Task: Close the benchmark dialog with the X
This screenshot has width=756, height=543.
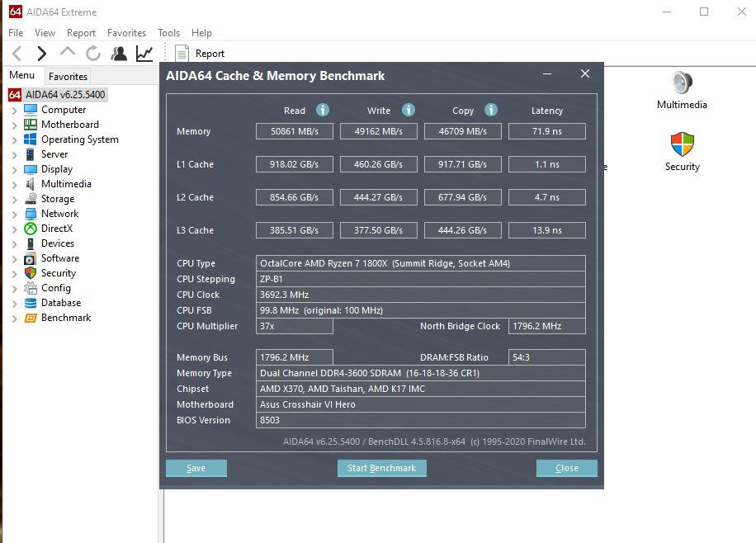Action: tap(585, 73)
